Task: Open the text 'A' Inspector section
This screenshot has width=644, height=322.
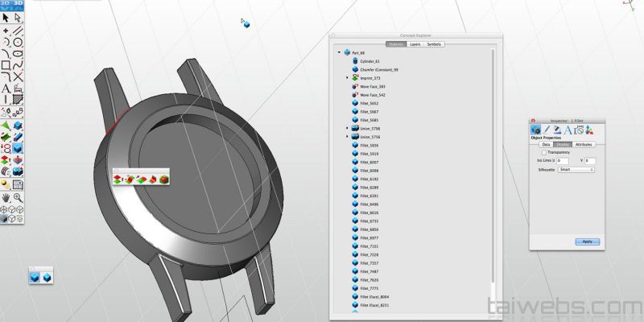Action: [x=567, y=130]
